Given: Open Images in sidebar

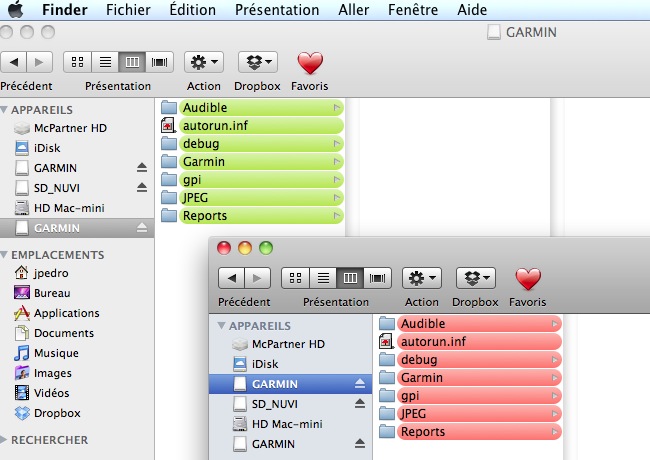Looking at the screenshot, I should [77, 373].
